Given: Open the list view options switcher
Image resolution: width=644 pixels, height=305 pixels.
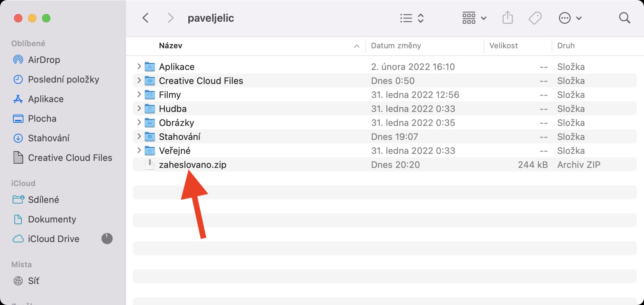Looking at the screenshot, I should pyautogui.click(x=412, y=18).
